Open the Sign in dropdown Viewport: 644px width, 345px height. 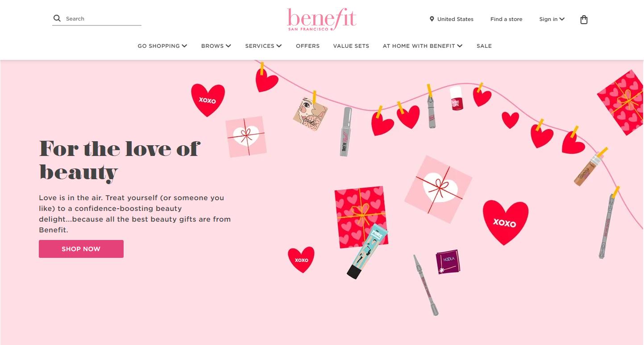coord(552,19)
